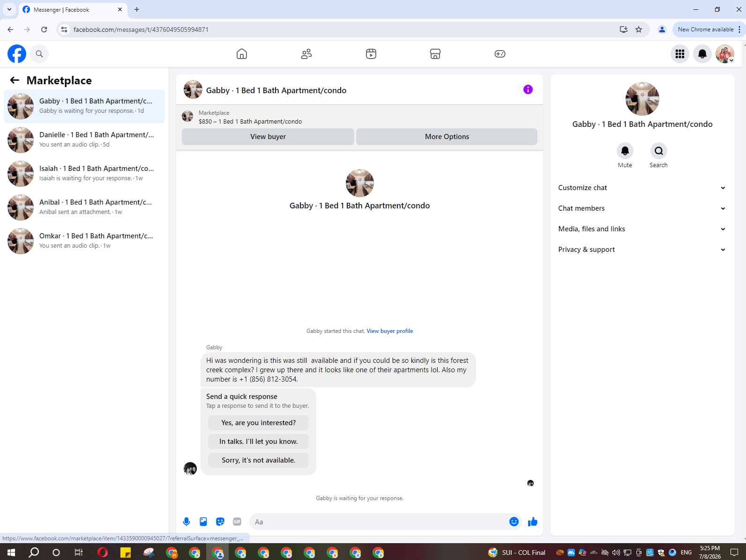The image size is (746, 560).
Task: Open Windows Start menu
Action: (11, 553)
